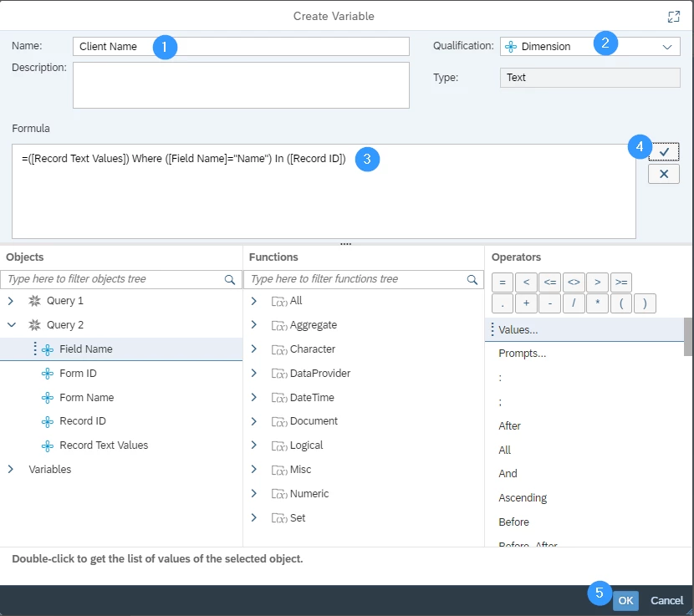694x616 pixels.
Task: Insert the period operator
Action: (503, 303)
